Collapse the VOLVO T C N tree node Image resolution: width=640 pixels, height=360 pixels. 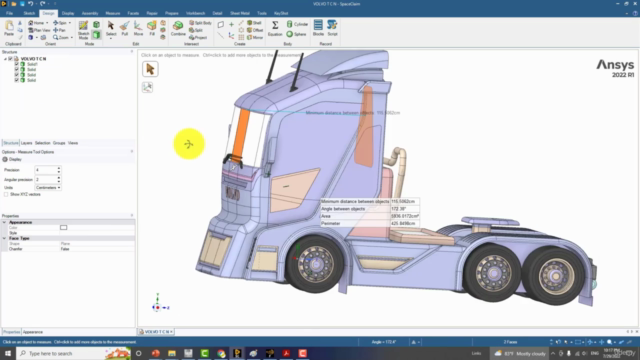click(x=5, y=59)
